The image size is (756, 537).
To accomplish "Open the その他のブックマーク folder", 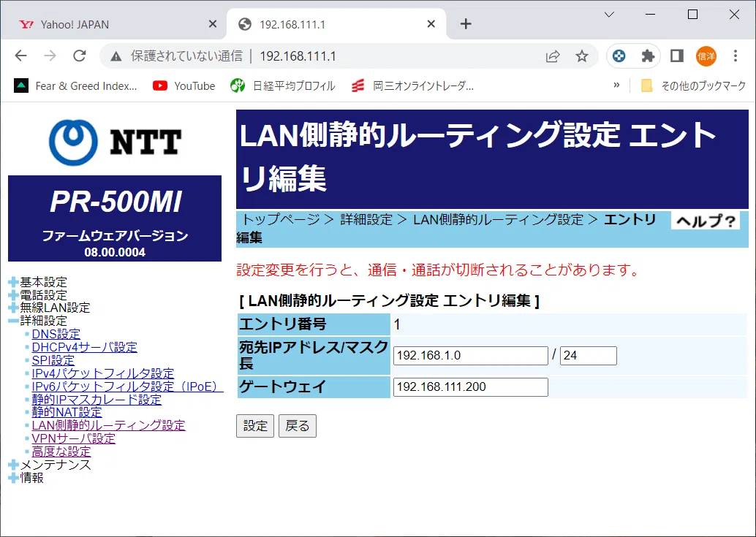I will (x=694, y=86).
